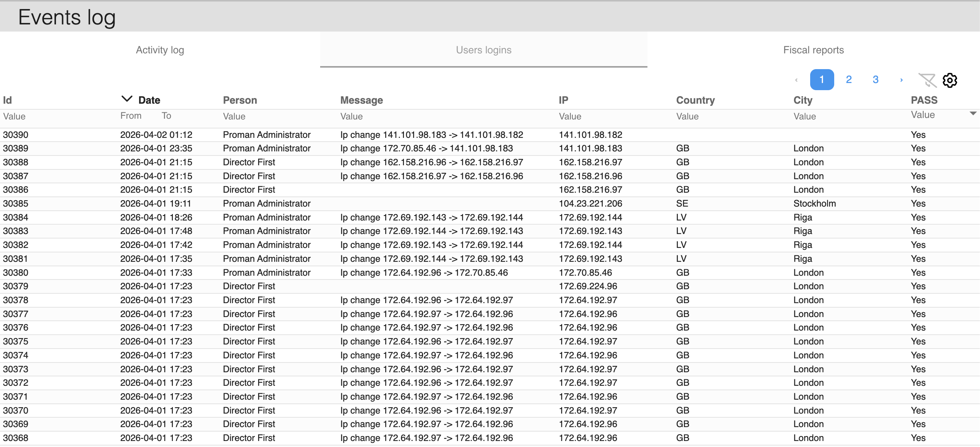Select current page 1 button

pyautogui.click(x=822, y=80)
